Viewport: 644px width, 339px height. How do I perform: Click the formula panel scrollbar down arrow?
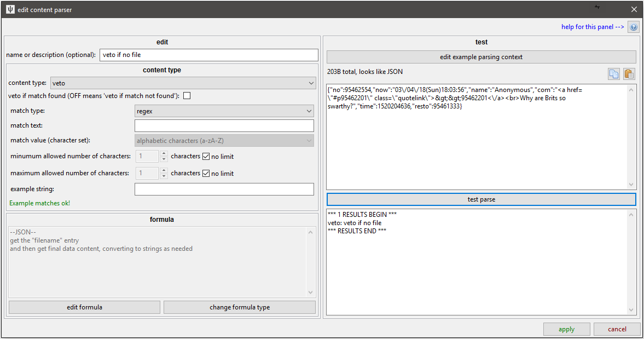coord(310,292)
